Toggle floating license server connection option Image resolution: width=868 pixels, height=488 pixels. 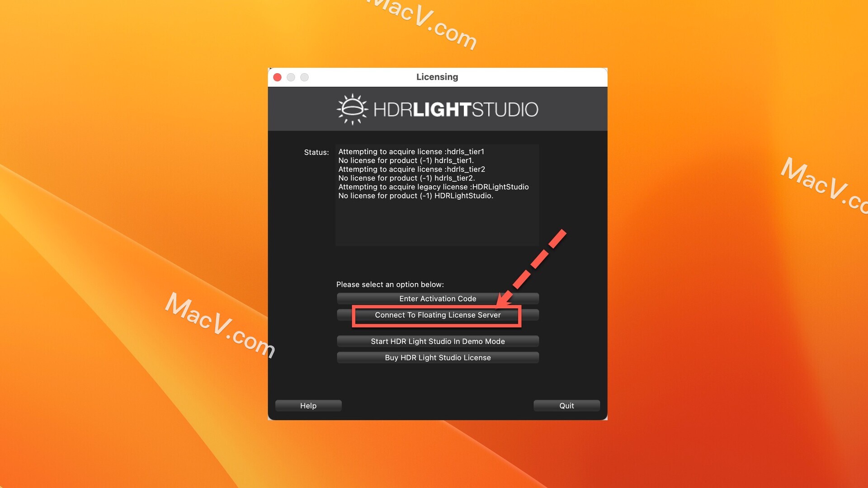tap(438, 314)
